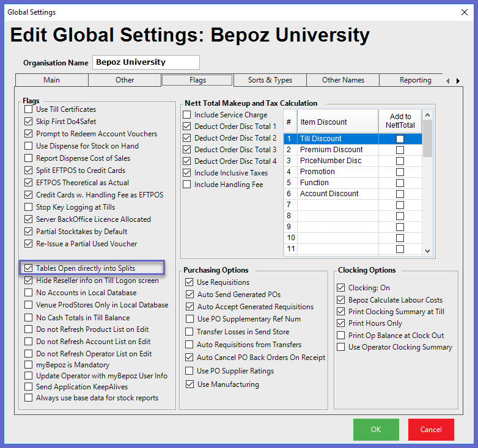Uncheck Tables Open directly into Splits

pyautogui.click(x=28, y=268)
